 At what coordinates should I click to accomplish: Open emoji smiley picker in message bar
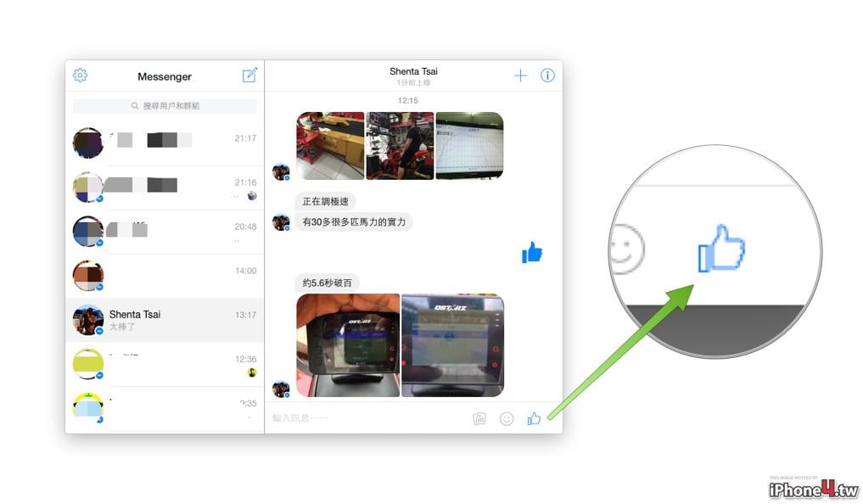coord(507,418)
